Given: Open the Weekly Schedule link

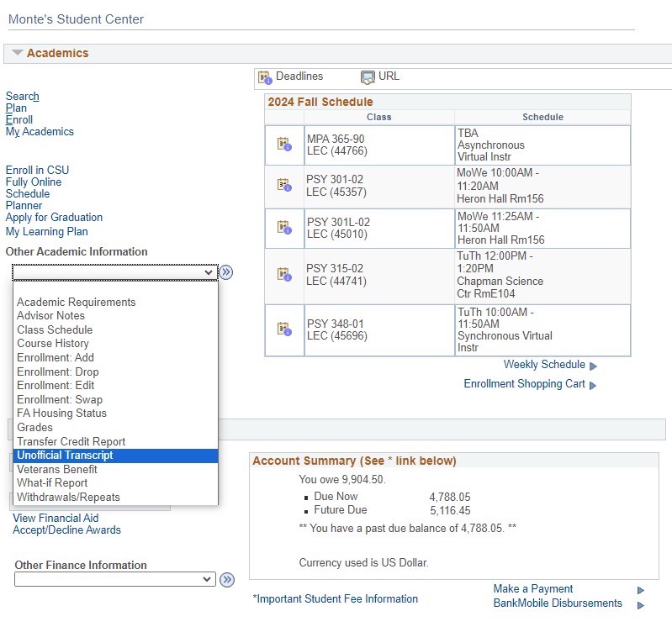Looking at the screenshot, I should [544, 365].
